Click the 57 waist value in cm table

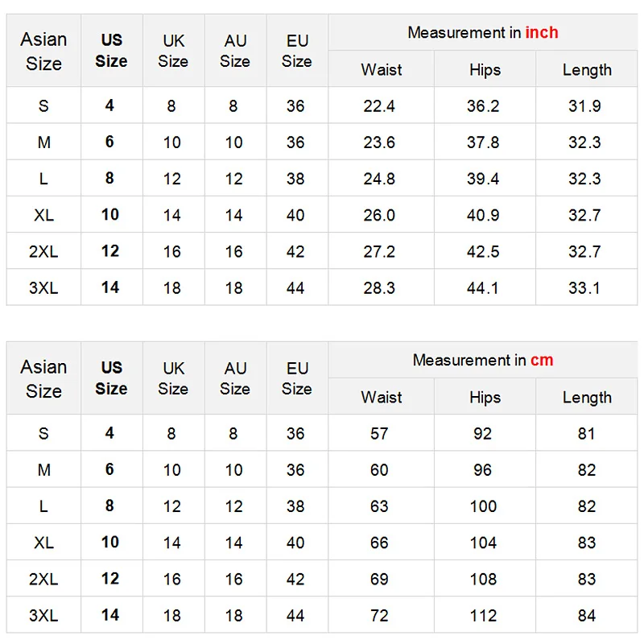[x=379, y=434]
